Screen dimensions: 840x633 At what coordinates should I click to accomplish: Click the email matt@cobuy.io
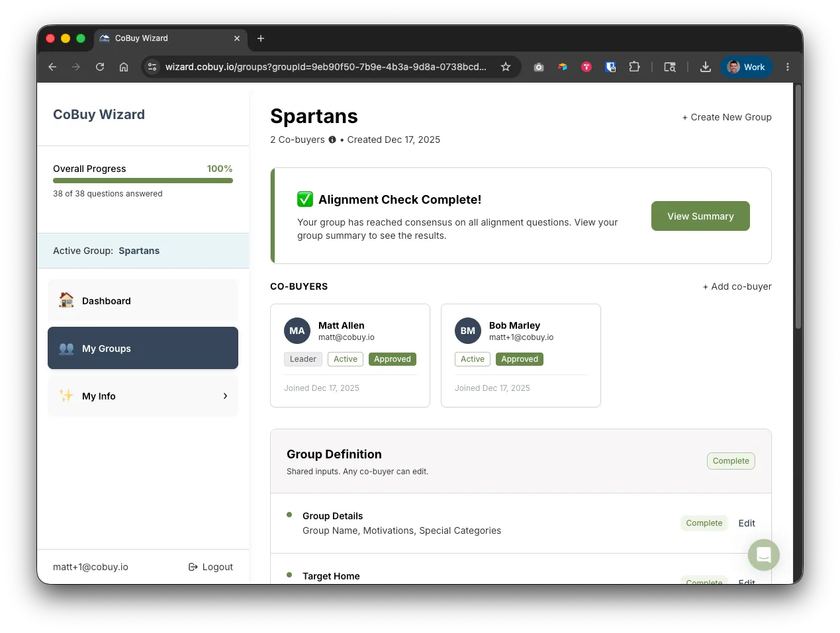tap(346, 337)
